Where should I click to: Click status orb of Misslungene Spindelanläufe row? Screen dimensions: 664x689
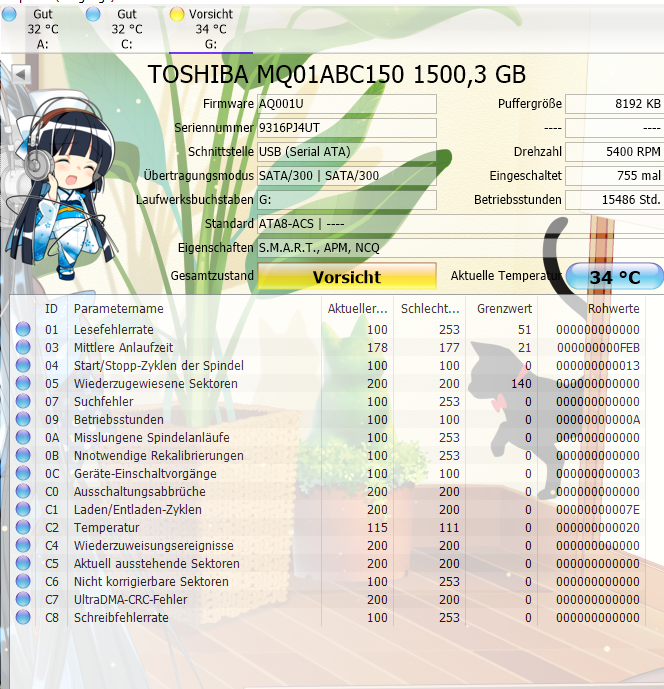(23, 437)
